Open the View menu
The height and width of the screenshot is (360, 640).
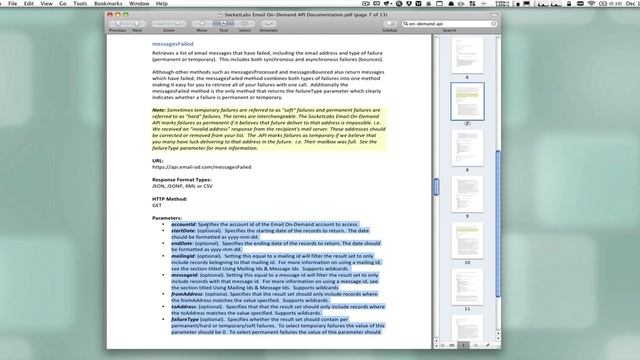tap(46, 3)
